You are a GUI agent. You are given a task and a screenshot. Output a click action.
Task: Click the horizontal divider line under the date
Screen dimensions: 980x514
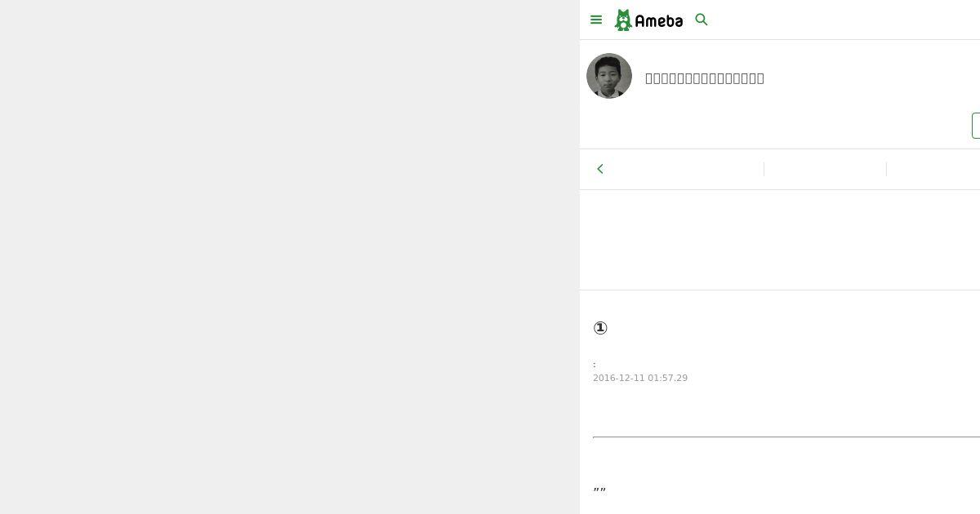click(786, 437)
